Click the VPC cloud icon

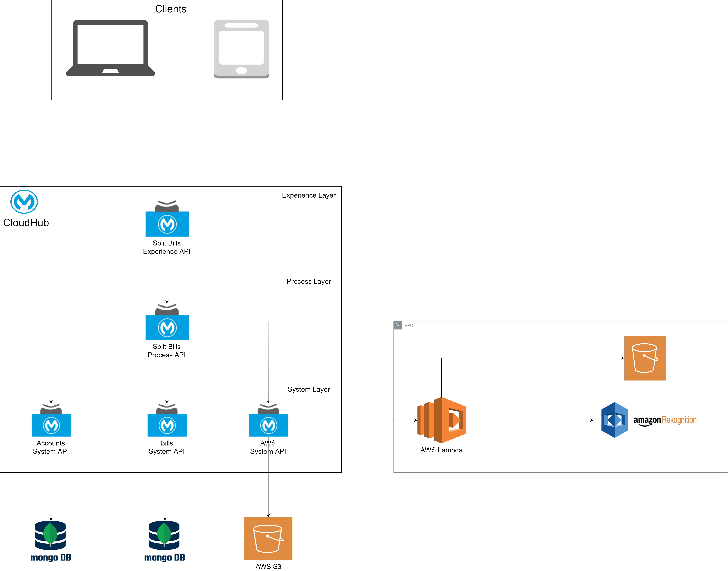(398, 325)
